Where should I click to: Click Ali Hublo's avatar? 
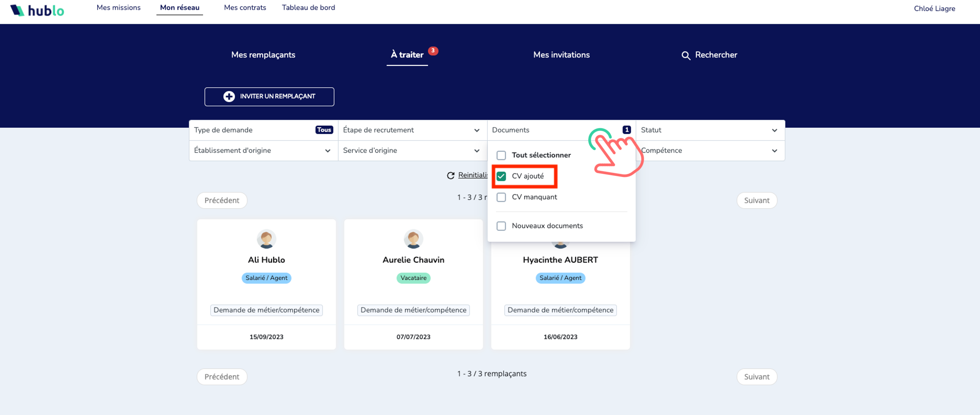(266, 239)
